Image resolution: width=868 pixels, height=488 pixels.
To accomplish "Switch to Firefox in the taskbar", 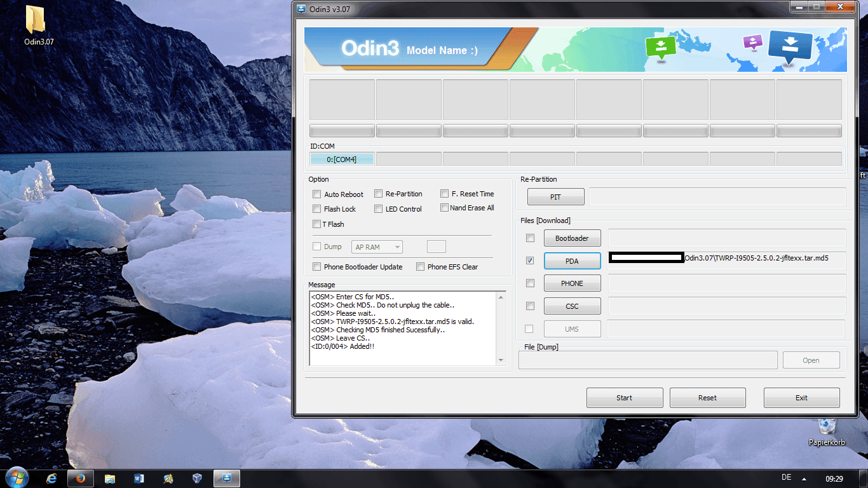I will point(81,478).
